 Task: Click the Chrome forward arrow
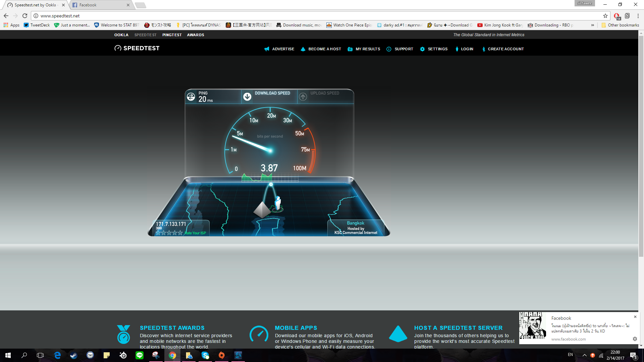[15, 16]
